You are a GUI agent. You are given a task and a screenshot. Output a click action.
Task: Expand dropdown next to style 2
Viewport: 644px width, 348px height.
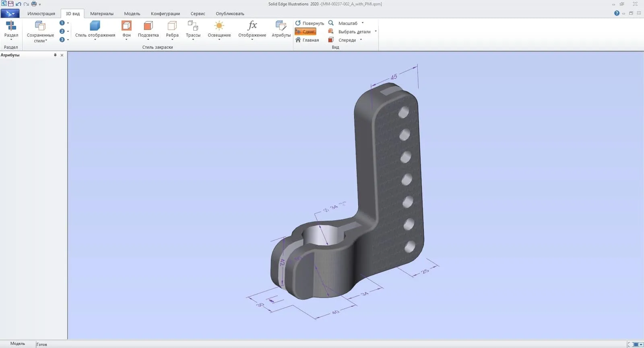pyautogui.click(x=68, y=31)
